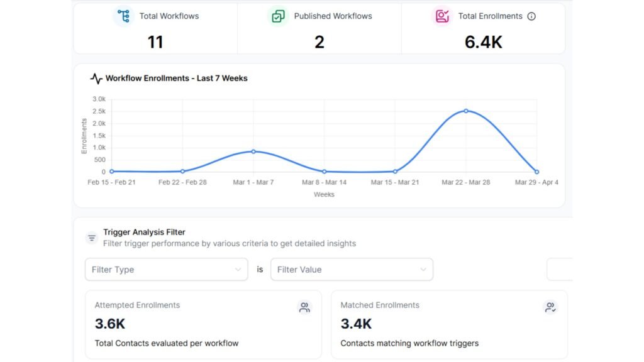Select the Matched Enrollments card
This screenshot has height=362, width=644.
tap(449, 324)
